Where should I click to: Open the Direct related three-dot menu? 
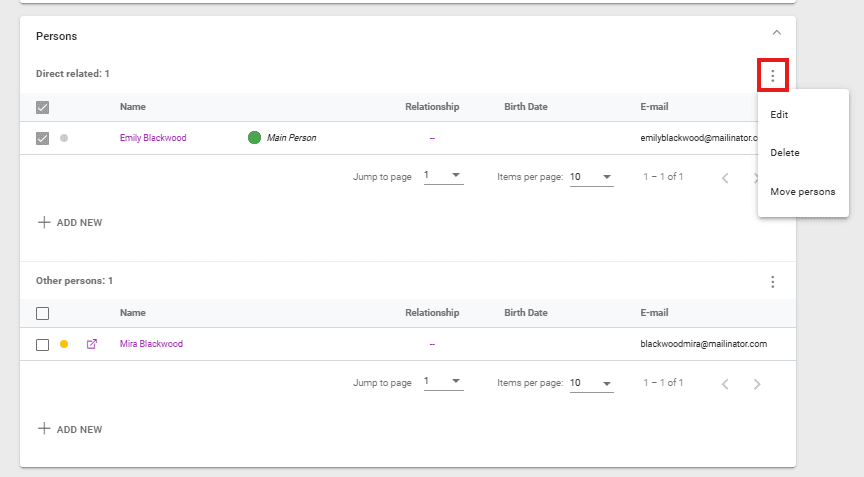point(773,75)
